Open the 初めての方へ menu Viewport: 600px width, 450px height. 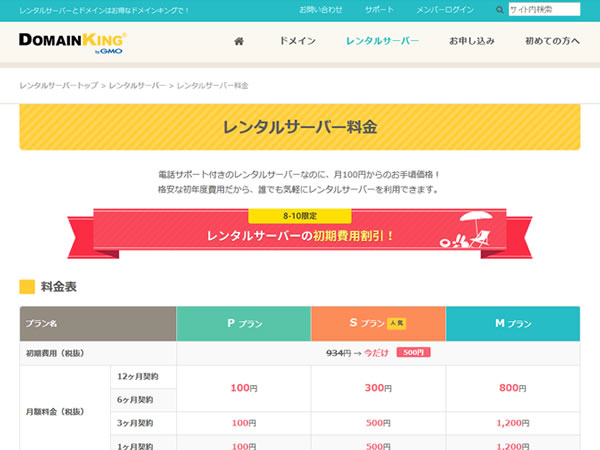552,41
